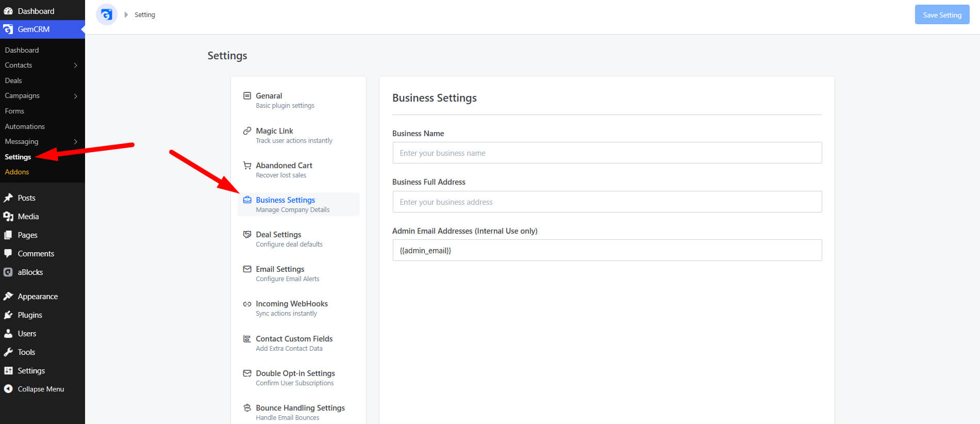Open the Deals menu item
This screenshot has width=980, height=424.
(13, 80)
